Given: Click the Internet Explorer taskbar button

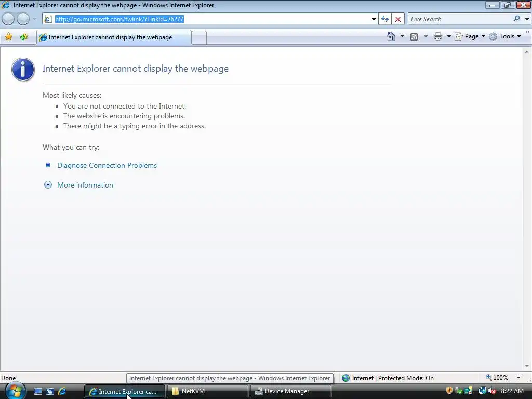Looking at the screenshot, I should tap(125, 392).
